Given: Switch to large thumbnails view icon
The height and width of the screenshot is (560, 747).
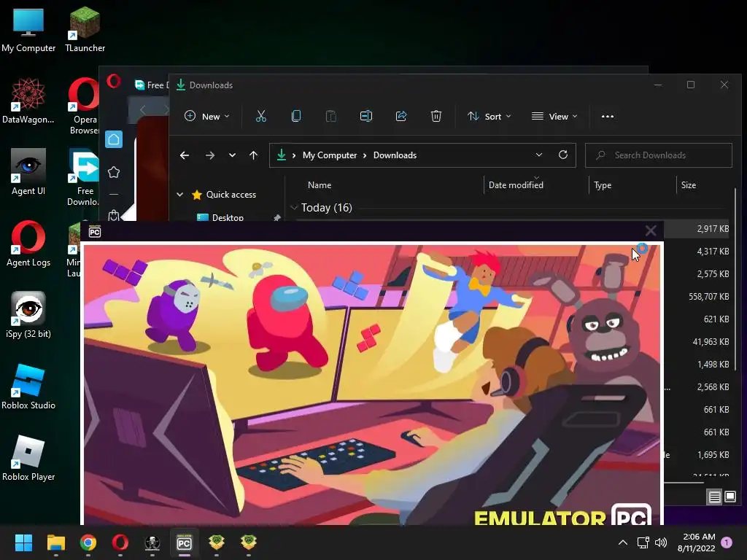Looking at the screenshot, I should click(729, 497).
